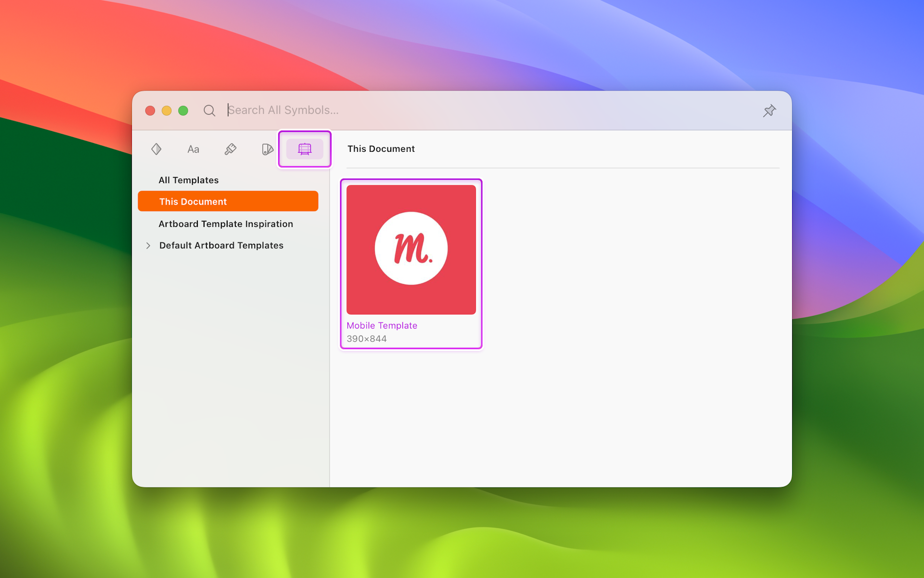This screenshot has height=578, width=924.
Task: Open All Templates category
Action: tap(188, 180)
